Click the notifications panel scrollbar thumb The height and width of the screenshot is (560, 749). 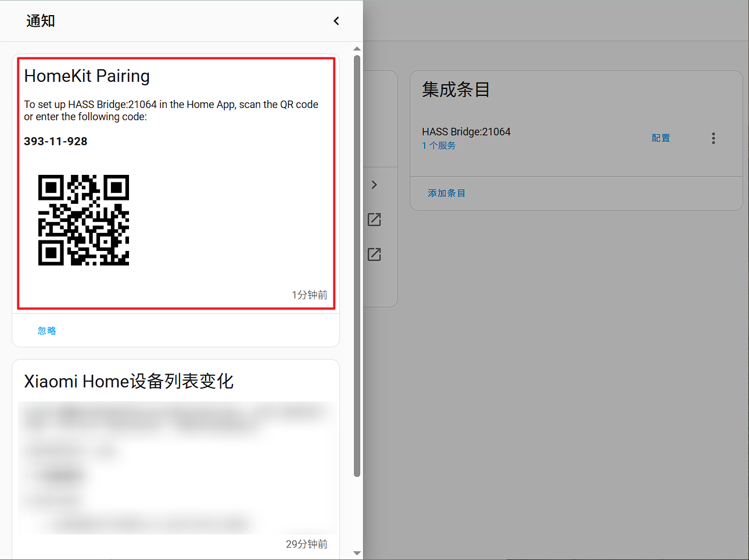coord(357,265)
